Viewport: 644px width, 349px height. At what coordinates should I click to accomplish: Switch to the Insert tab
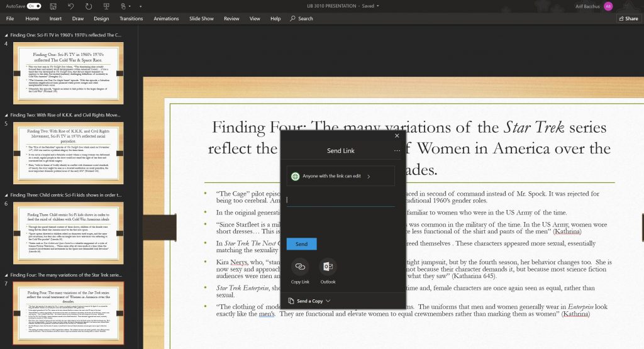point(55,18)
